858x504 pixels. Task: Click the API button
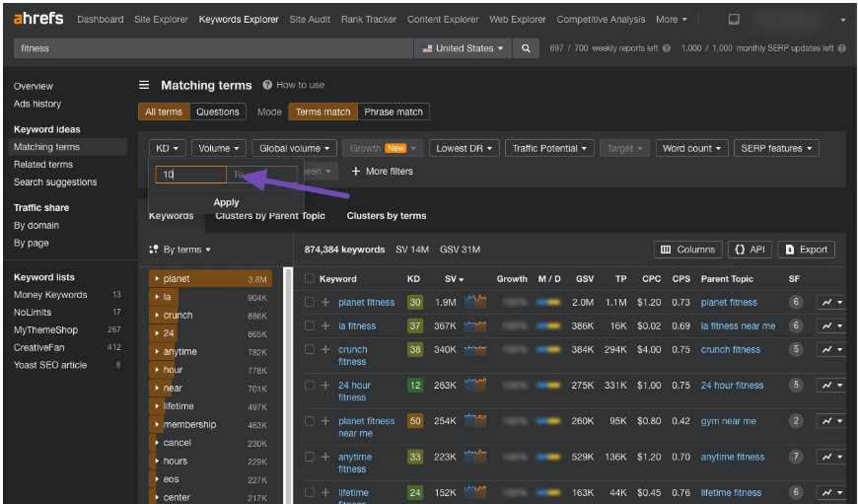pyautogui.click(x=750, y=250)
